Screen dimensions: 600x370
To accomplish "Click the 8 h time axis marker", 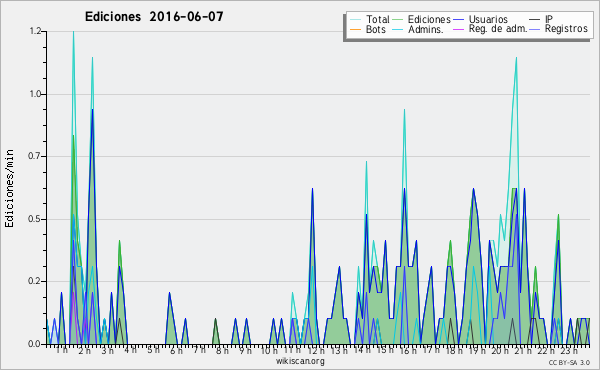I will [222, 350].
